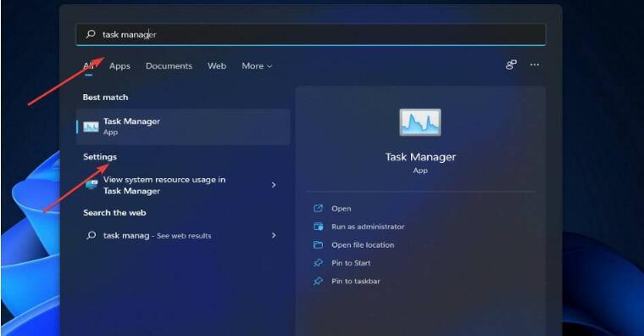Viewport: 644px width, 336px height.
Task: Expand the task manag web result chevron
Action: (274, 235)
